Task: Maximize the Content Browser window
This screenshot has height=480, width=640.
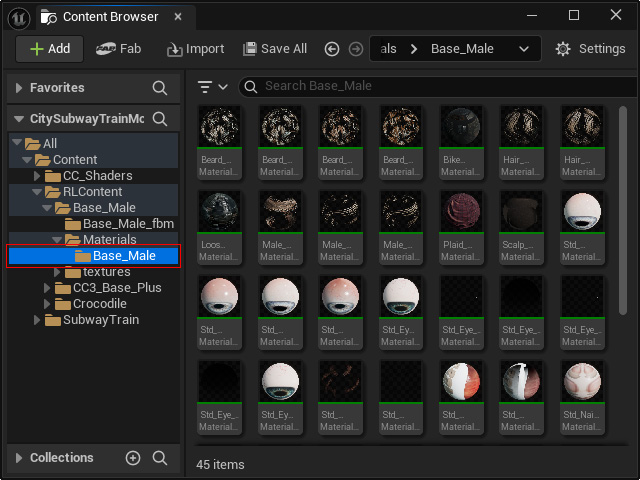Action: pos(574,16)
